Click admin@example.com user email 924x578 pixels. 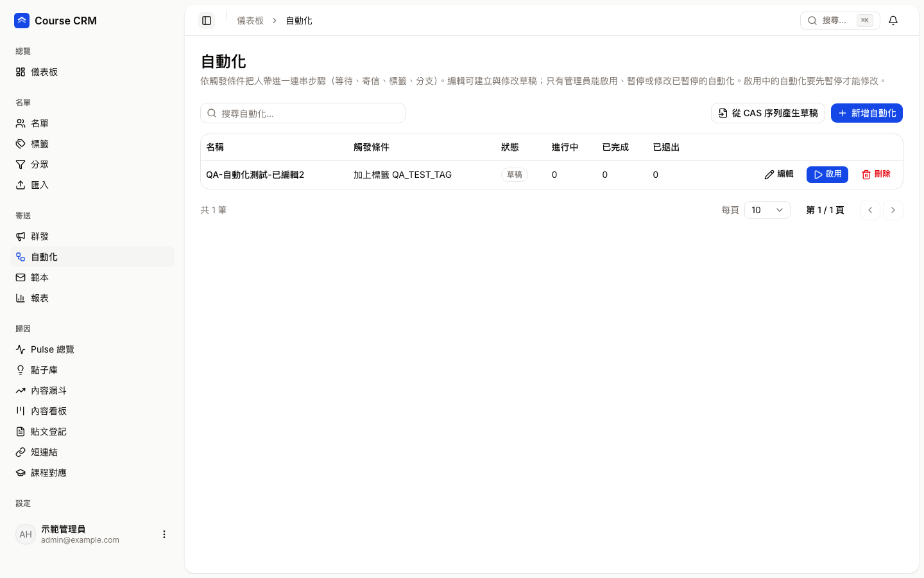tap(80, 540)
